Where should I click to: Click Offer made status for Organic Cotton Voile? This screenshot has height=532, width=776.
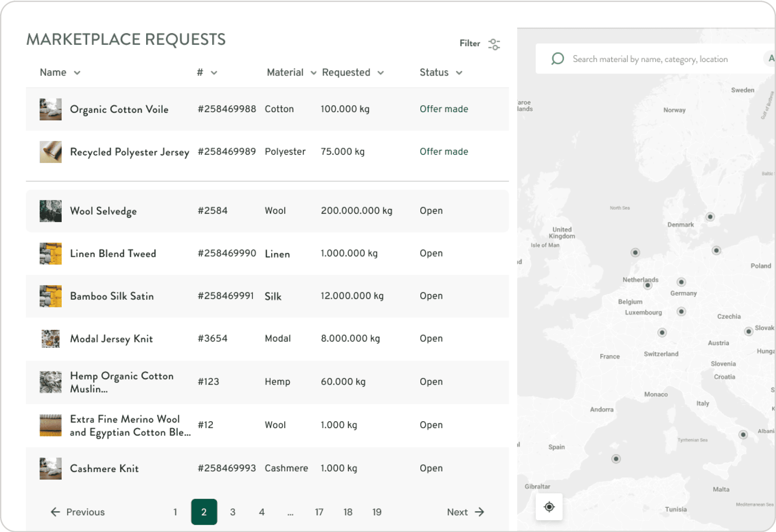444,109
